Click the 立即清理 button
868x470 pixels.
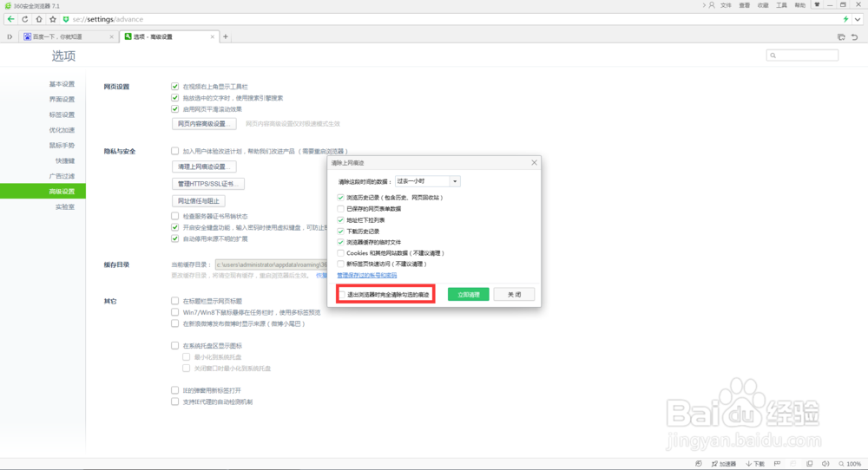coord(469,294)
